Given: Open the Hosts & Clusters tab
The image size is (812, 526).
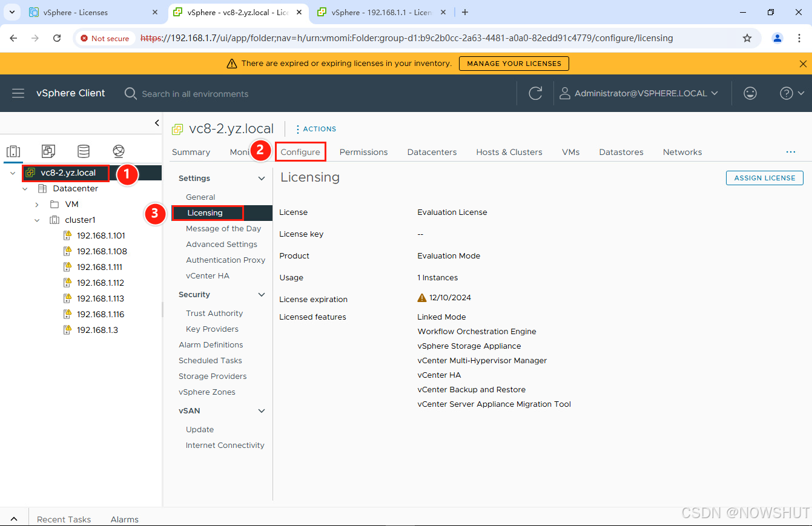Looking at the screenshot, I should pos(509,152).
